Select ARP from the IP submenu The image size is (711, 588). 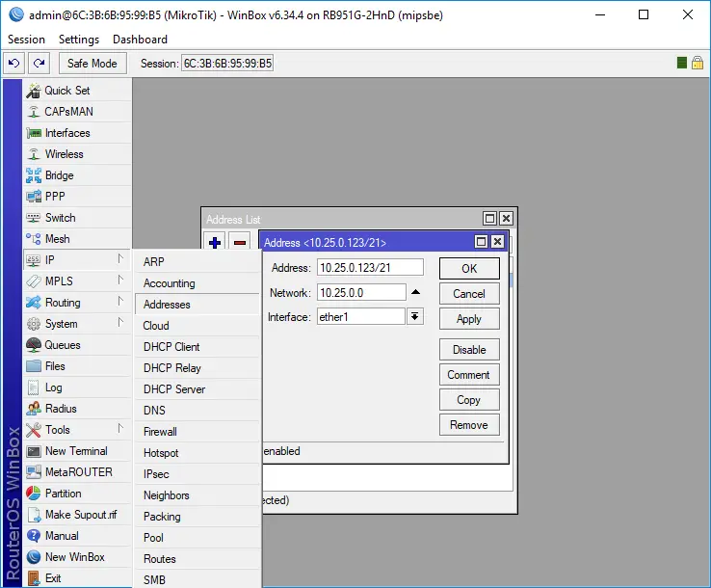coord(197,262)
